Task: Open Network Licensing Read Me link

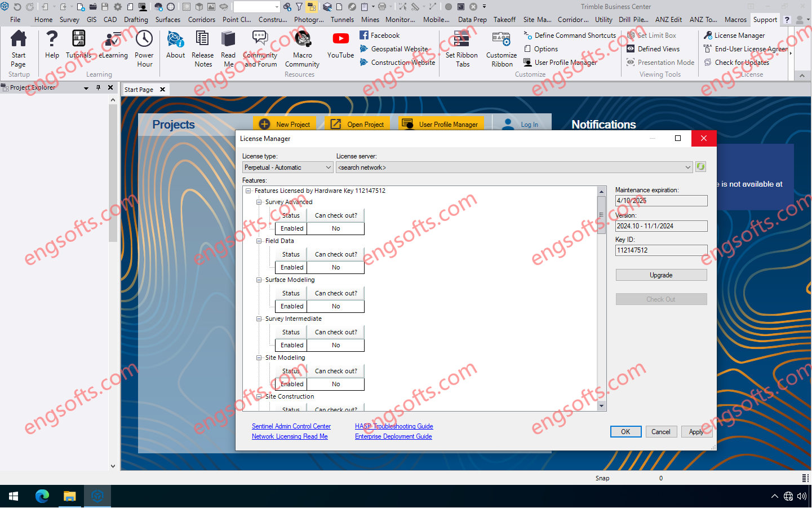Action: (x=290, y=436)
